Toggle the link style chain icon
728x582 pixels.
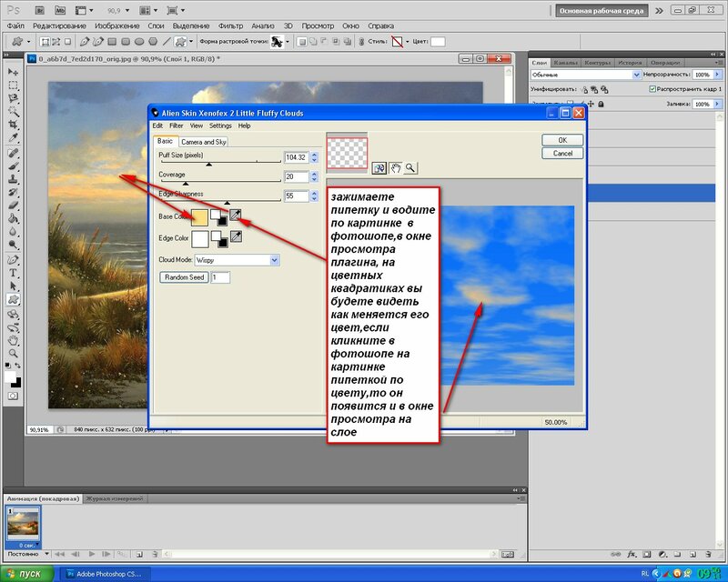[361, 42]
